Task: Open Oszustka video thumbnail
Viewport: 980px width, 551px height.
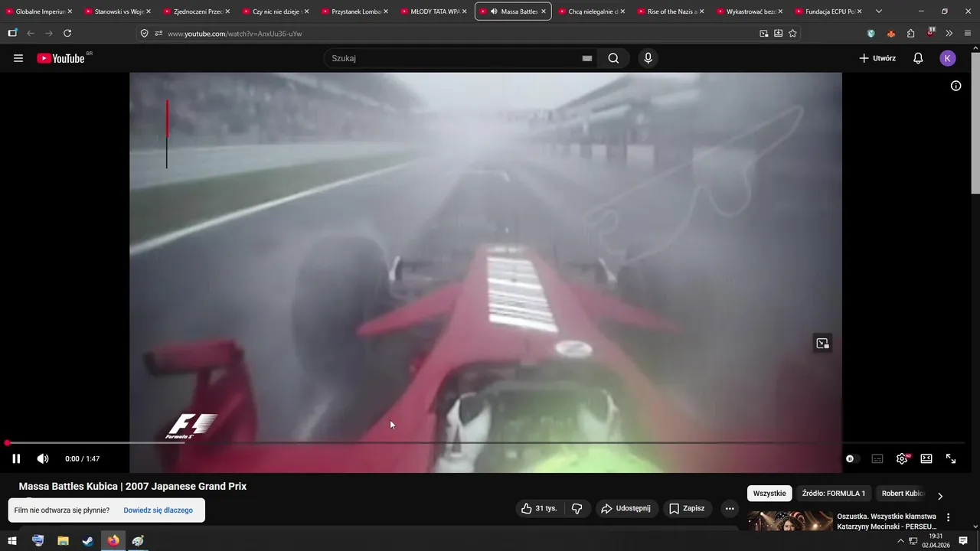Action: point(790,520)
